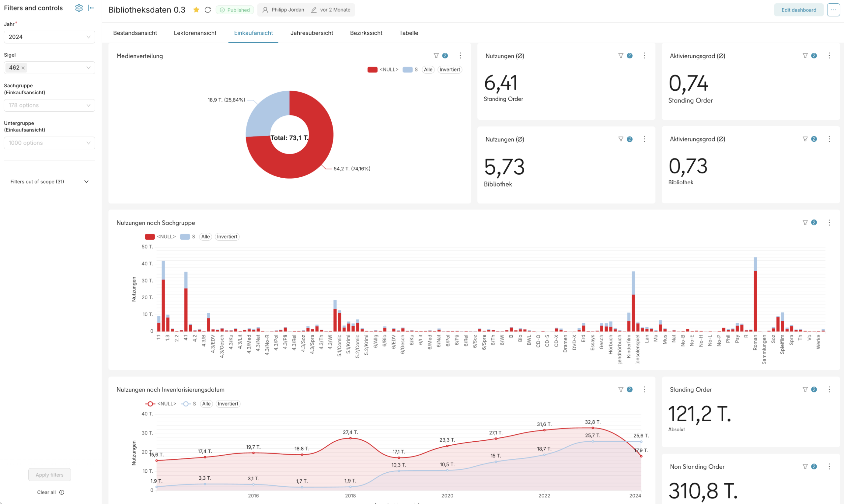The image size is (844, 504).
Task: Open Medienverteilung chart three-dot menu
Action: coord(460,56)
